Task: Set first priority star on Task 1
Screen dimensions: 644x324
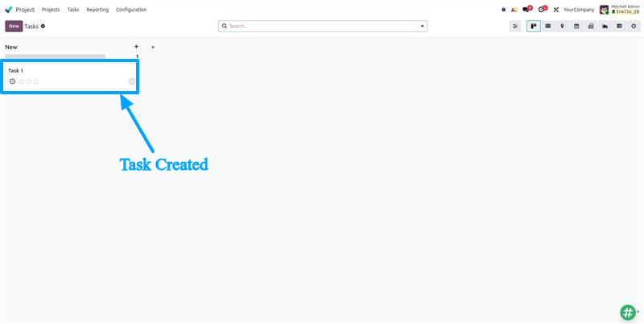Action: [x=22, y=81]
